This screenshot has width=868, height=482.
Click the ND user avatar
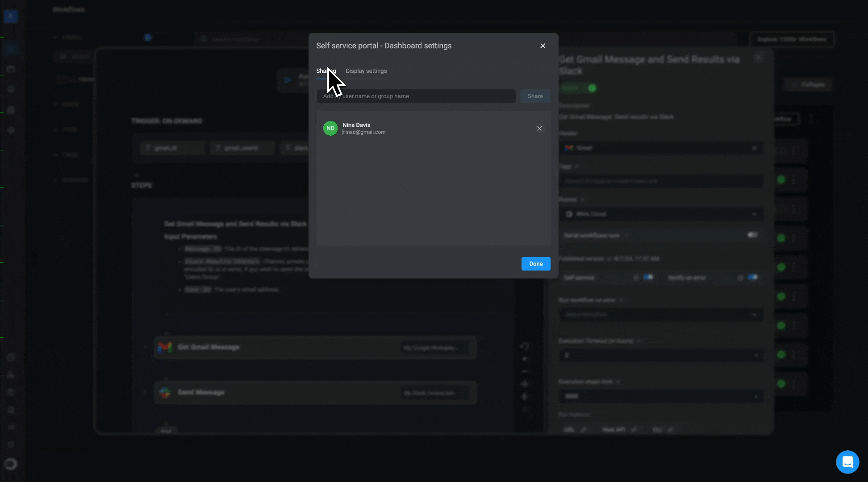coord(330,129)
